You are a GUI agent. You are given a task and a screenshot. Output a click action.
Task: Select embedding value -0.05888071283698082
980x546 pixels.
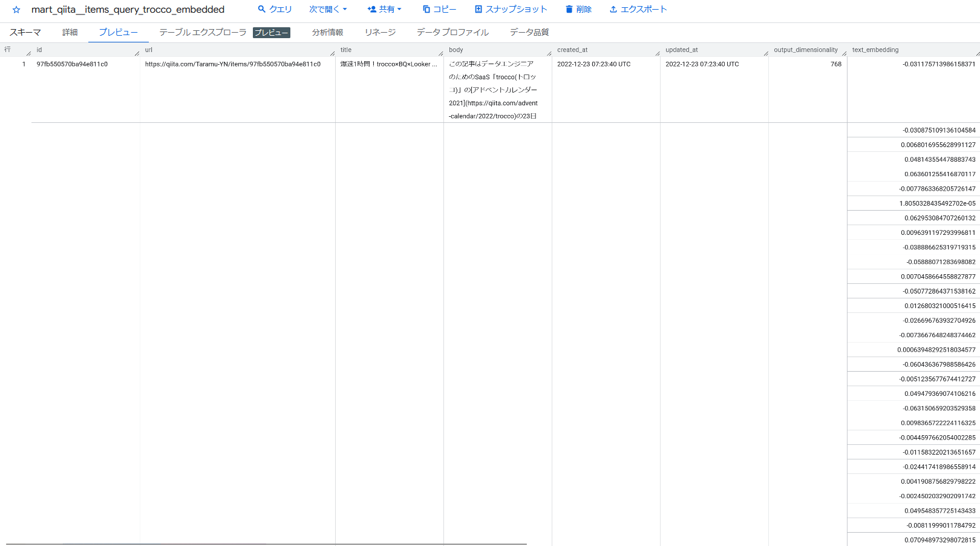tap(941, 262)
